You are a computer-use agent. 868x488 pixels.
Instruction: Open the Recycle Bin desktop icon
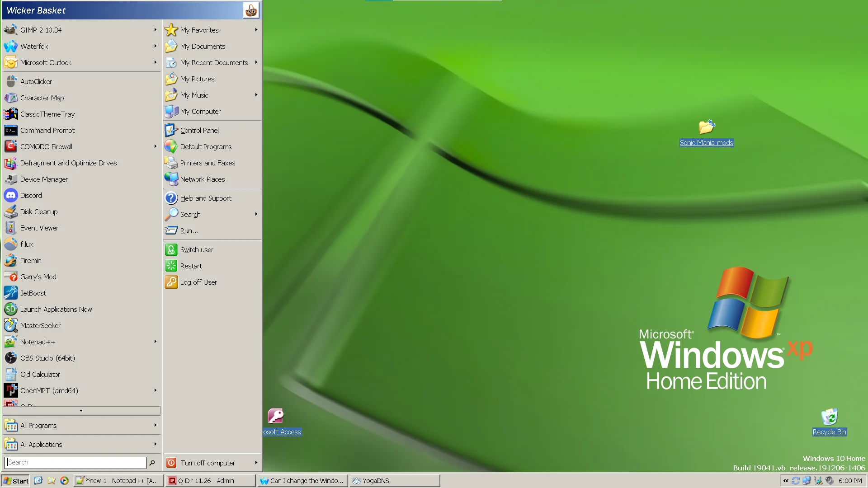[x=829, y=417]
